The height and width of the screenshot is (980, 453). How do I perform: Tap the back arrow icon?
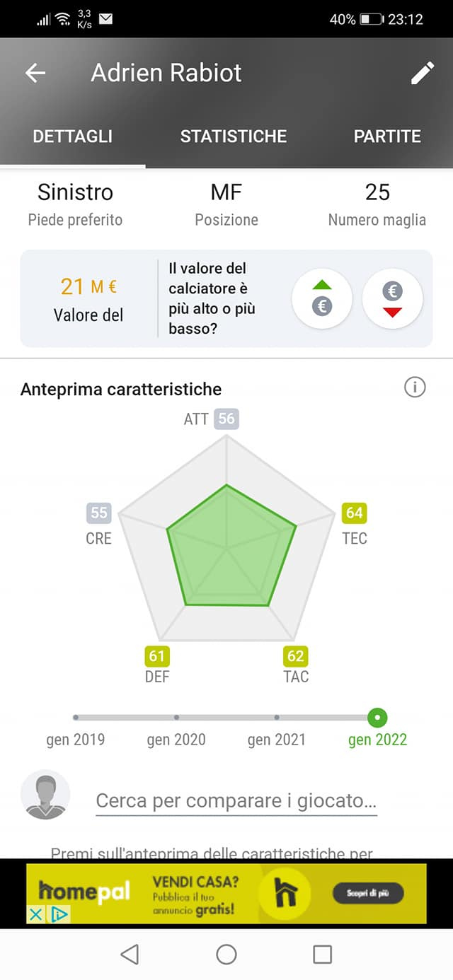(35, 73)
